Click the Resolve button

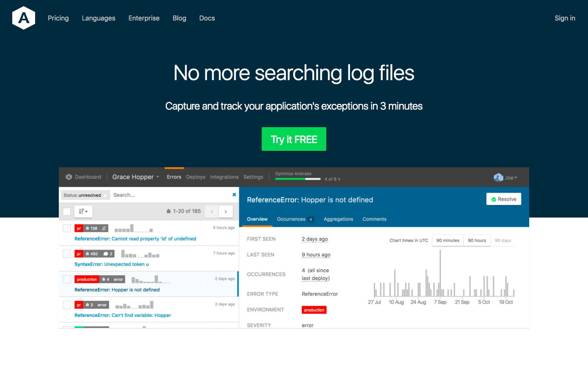[504, 199]
